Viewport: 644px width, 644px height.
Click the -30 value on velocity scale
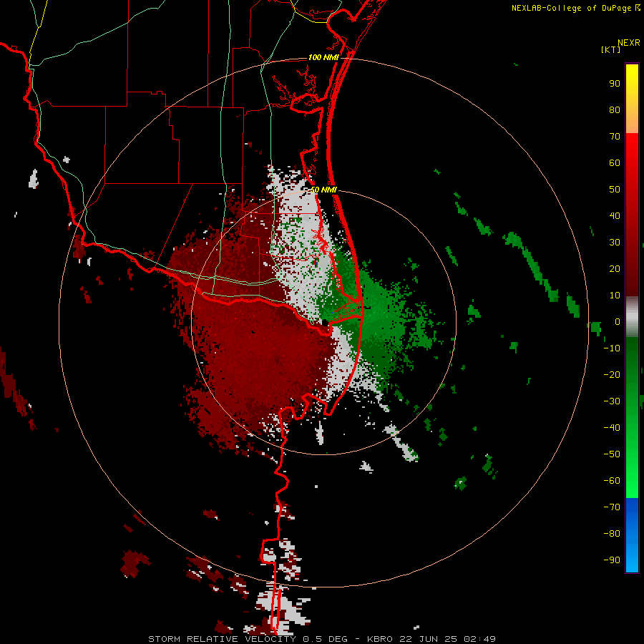point(612,401)
